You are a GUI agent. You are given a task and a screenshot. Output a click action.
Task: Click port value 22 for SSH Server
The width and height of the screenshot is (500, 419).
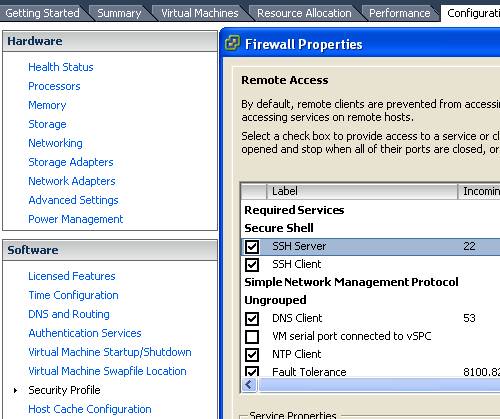coord(469,246)
